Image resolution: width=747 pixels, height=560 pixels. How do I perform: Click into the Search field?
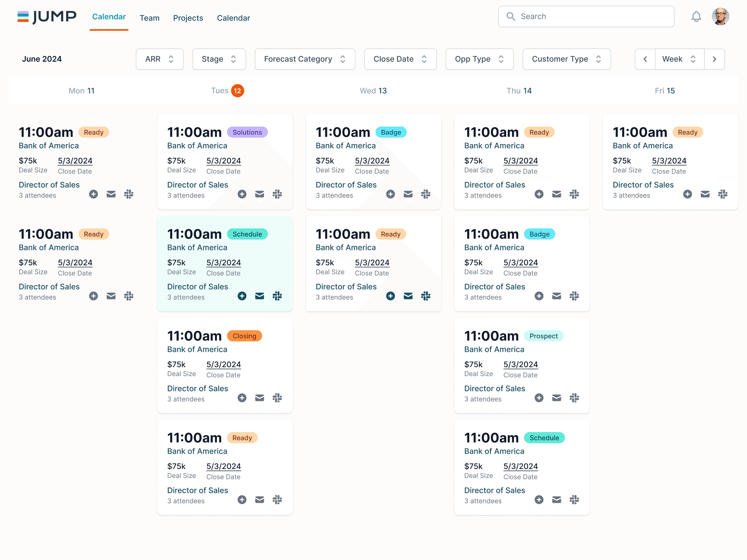click(591, 17)
